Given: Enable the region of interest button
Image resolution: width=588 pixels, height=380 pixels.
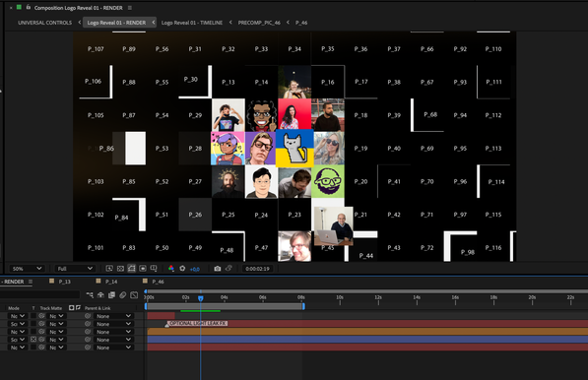Looking at the screenshot, I should [143, 269].
